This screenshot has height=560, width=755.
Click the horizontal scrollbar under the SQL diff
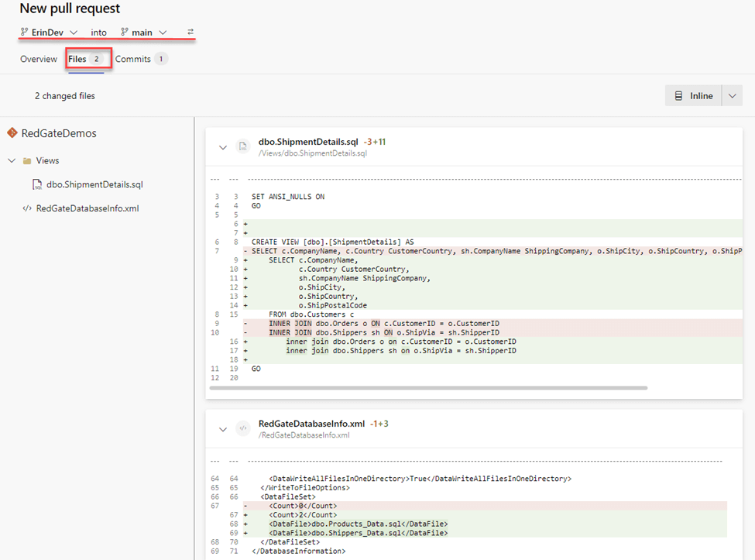pyautogui.click(x=428, y=387)
